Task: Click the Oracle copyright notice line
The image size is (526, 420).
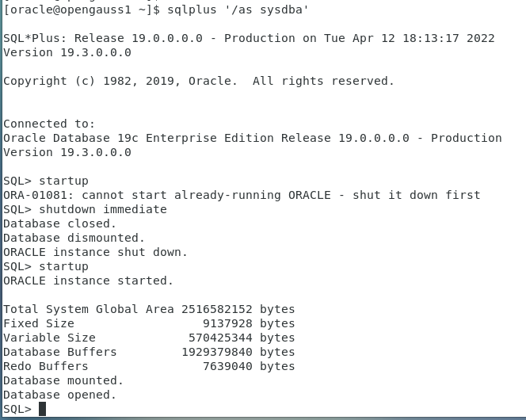Action: coord(199,81)
